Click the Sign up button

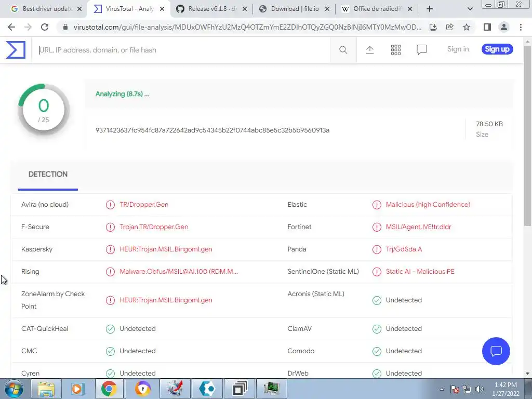(x=497, y=49)
